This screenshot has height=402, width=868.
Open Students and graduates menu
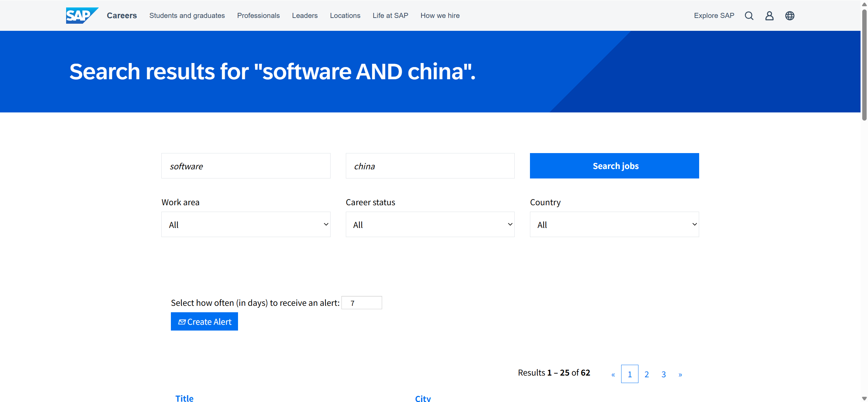click(187, 16)
